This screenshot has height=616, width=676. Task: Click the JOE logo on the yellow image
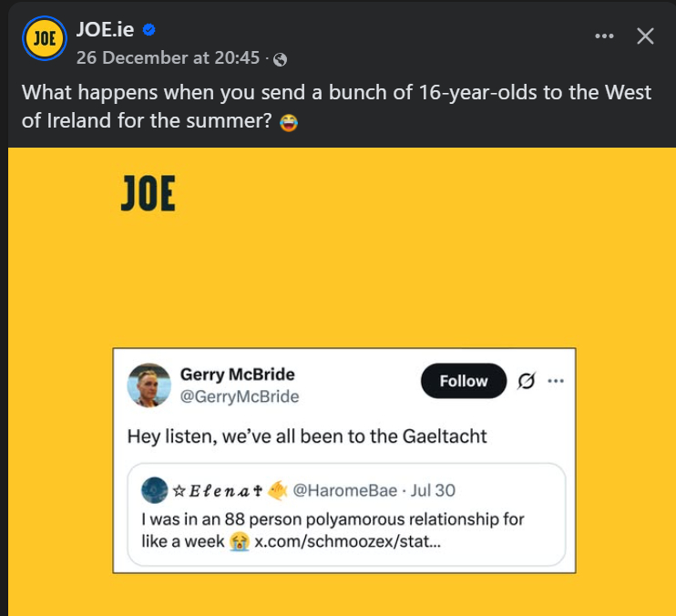(148, 194)
